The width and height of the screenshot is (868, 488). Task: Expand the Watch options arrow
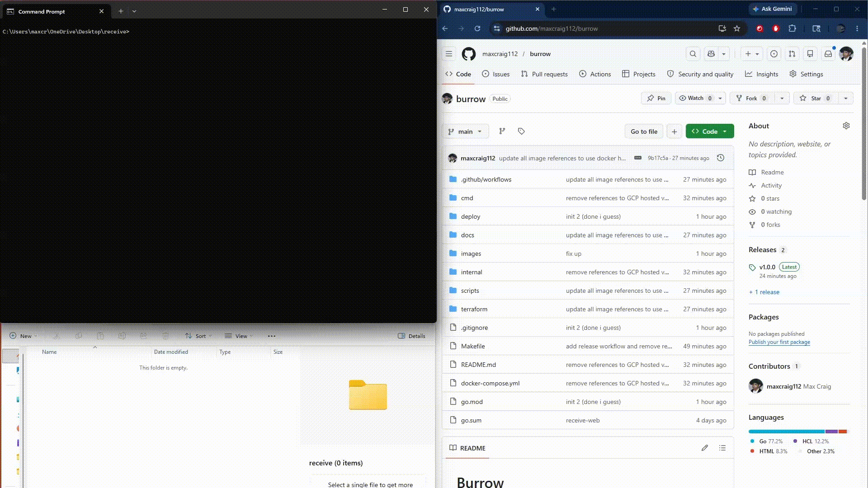(721, 98)
